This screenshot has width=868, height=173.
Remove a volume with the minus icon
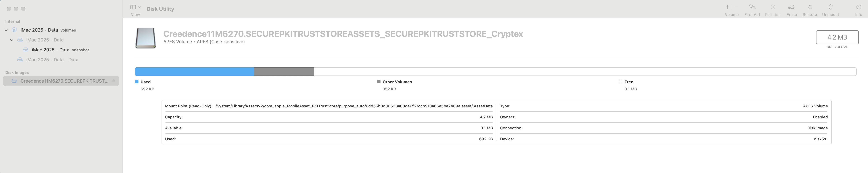coord(736,7)
